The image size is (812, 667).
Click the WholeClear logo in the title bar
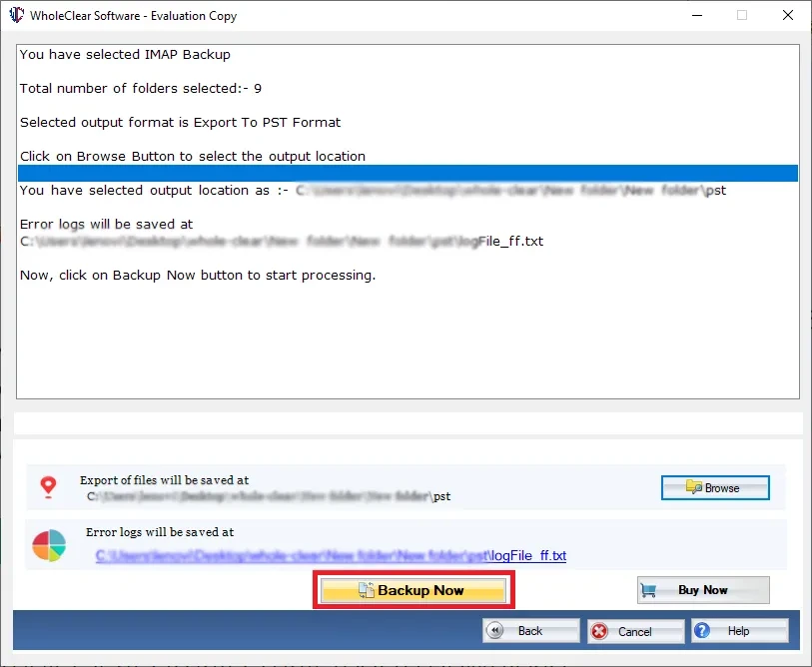[16, 15]
